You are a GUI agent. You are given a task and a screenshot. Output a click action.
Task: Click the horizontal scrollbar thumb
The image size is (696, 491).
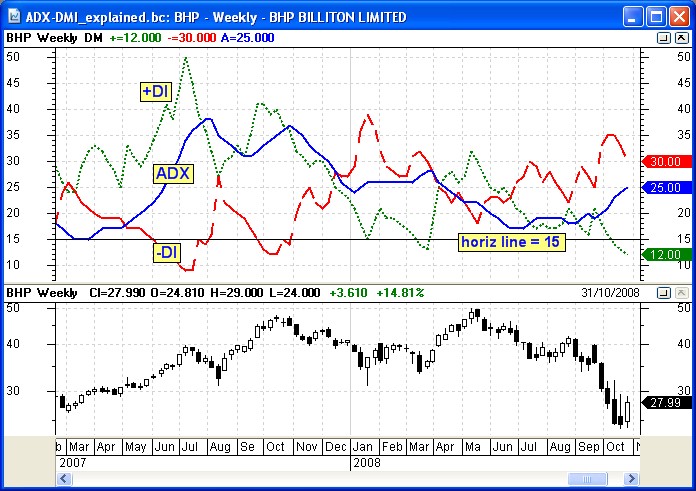[x=587, y=479]
